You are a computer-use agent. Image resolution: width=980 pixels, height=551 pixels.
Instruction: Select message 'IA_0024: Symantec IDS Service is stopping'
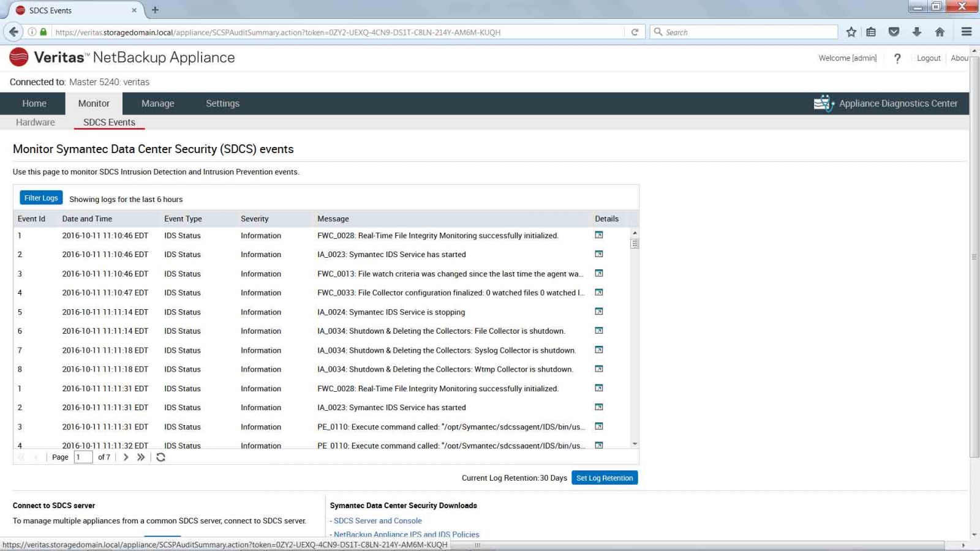(x=391, y=312)
